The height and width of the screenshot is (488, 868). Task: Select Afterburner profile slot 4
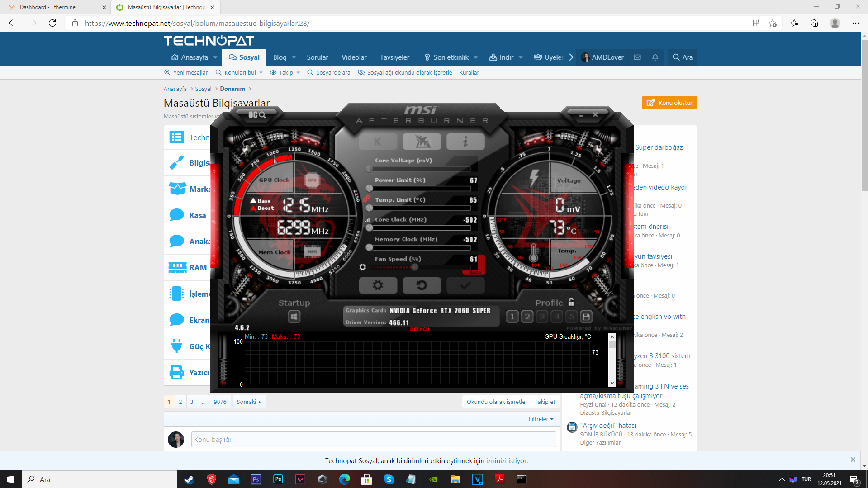point(557,317)
